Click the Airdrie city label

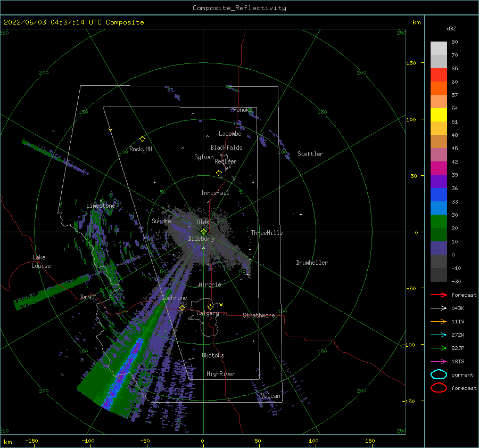coord(210,284)
